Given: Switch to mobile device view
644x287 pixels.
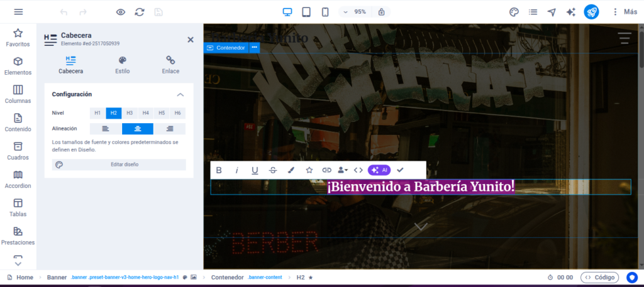Looking at the screenshot, I should [x=325, y=12].
